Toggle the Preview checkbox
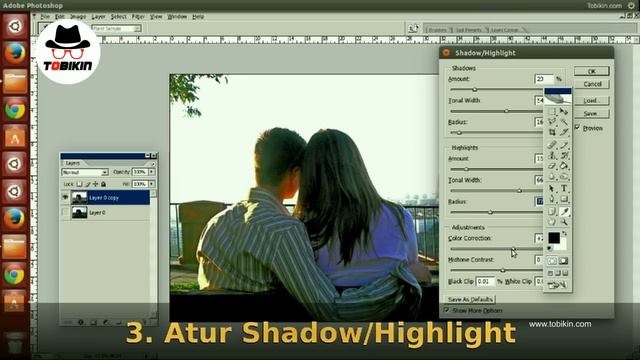The width and height of the screenshot is (640, 360). tap(577, 127)
